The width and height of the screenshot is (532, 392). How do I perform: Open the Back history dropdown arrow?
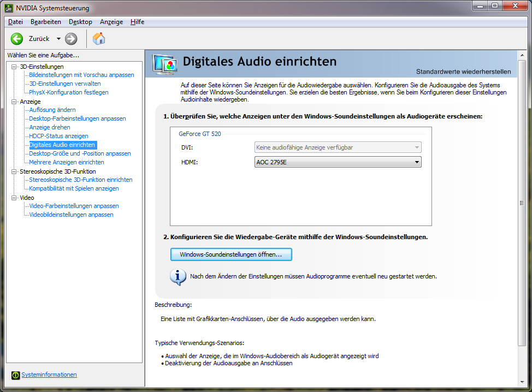tap(58, 39)
